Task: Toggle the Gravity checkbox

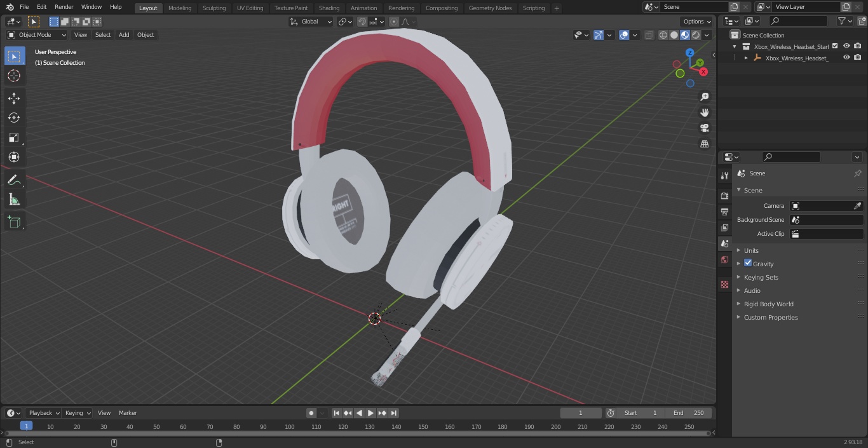Action: coord(748,263)
